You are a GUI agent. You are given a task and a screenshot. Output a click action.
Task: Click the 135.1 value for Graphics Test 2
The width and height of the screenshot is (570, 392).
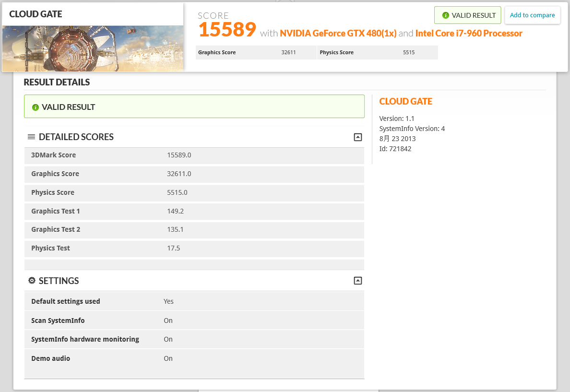tap(175, 229)
